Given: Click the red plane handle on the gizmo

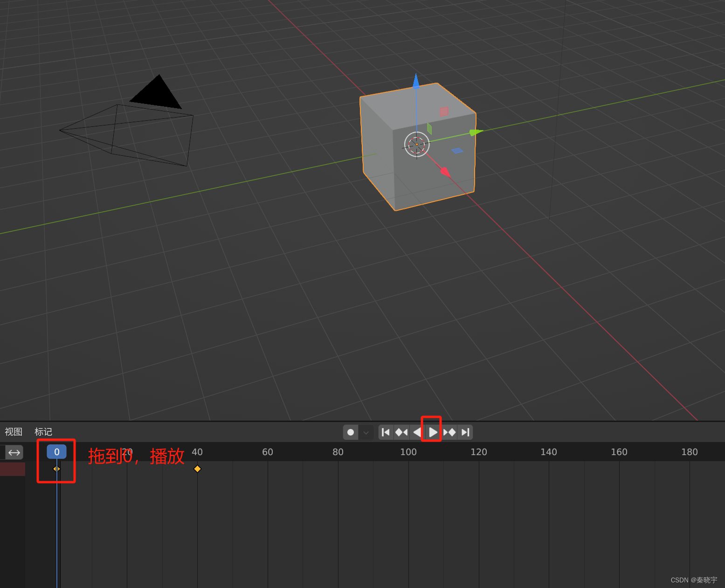Looking at the screenshot, I should [444, 111].
